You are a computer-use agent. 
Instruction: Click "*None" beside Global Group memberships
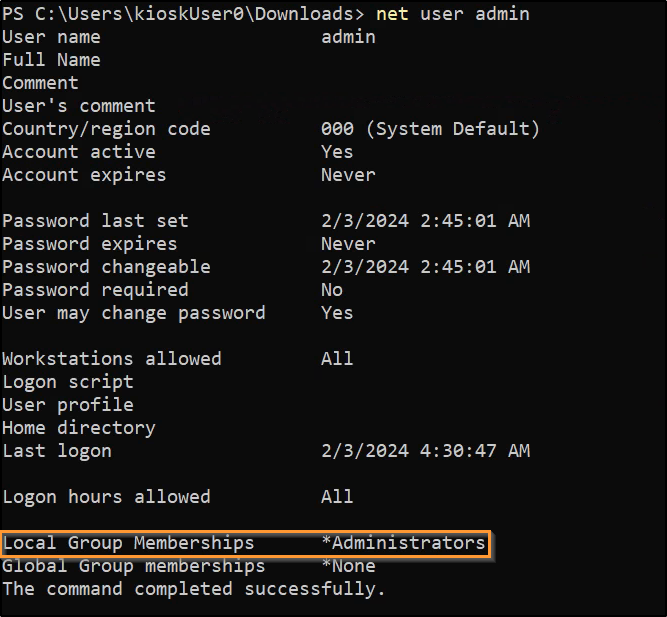pyautogui.click(x=348, y=566)
